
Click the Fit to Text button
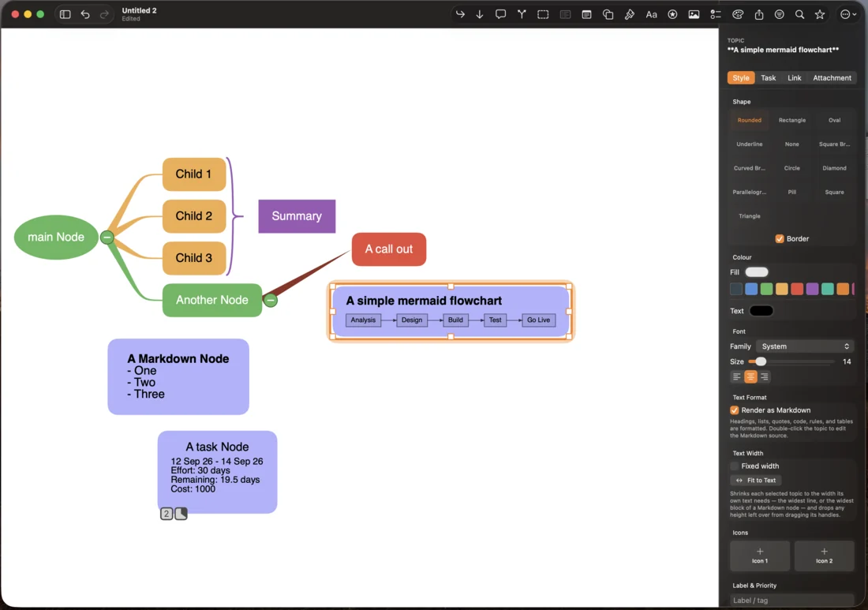[x=756, y=481]
